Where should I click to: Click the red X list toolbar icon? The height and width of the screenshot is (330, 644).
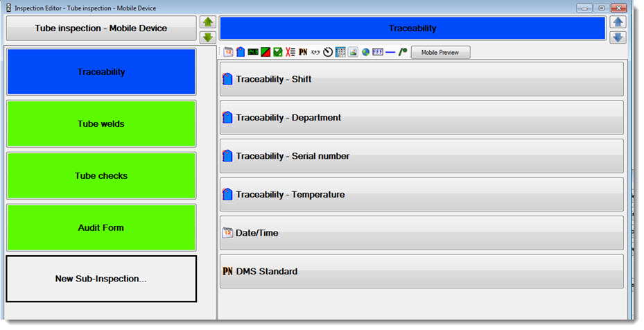click(290, 52)
